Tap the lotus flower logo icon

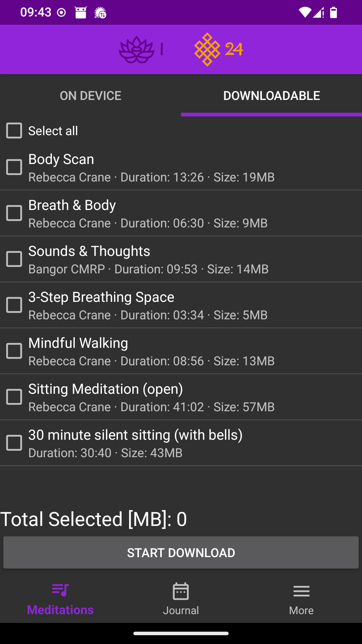tap(136, 49)
